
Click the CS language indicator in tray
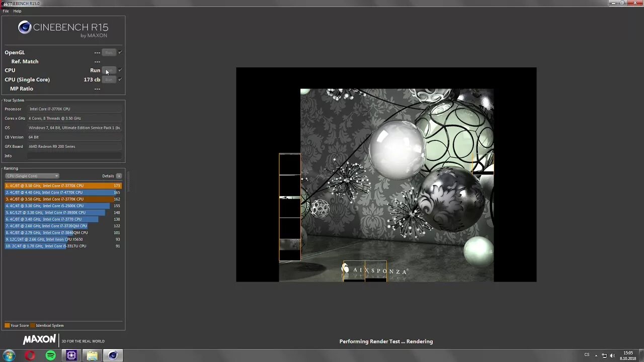pos(587,355)
